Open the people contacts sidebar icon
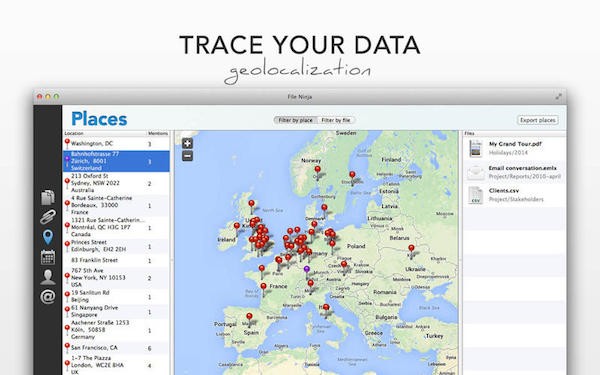600x375 pixels. point(48,277)
